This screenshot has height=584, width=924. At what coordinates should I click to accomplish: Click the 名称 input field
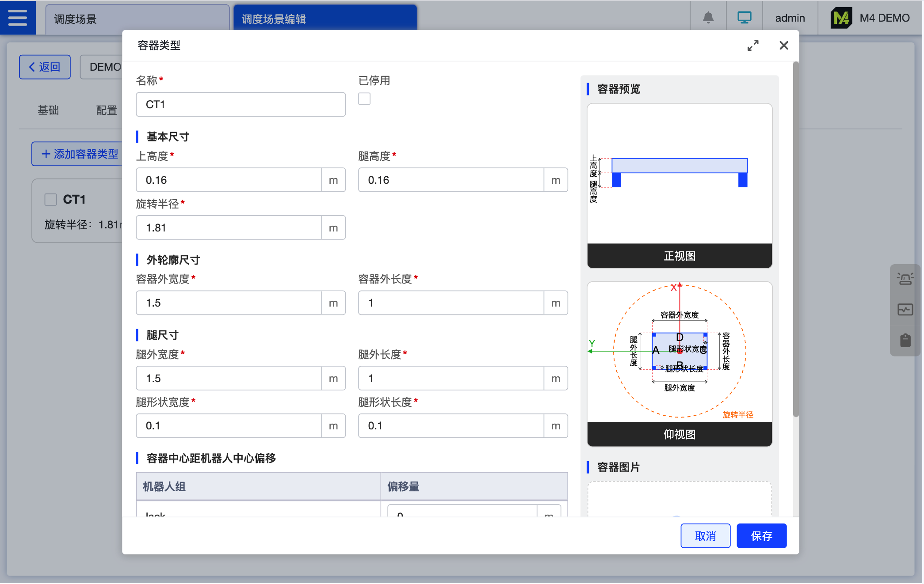click(241, 105)
